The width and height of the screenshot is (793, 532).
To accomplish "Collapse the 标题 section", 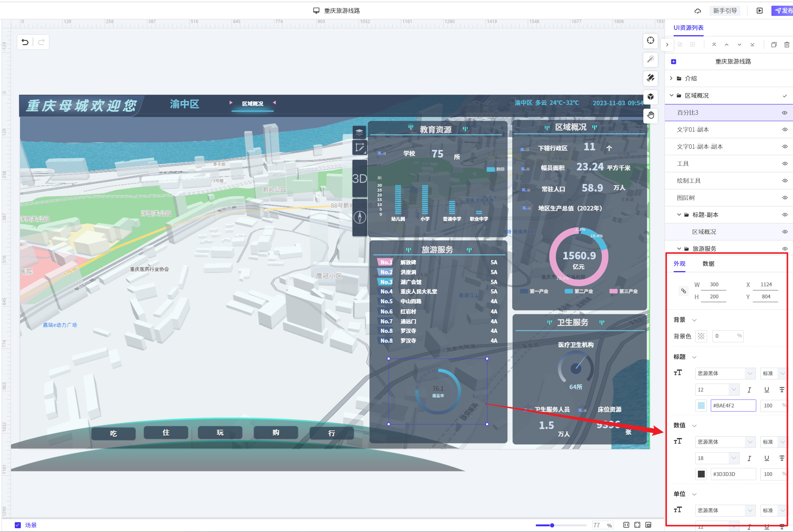I will [x=694, y=357].
